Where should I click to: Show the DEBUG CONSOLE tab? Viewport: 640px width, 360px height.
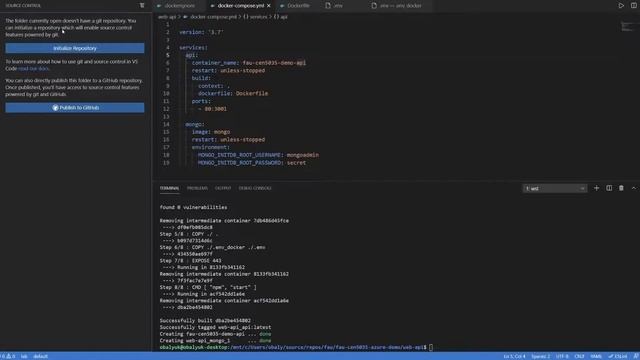tap(255, 188)
